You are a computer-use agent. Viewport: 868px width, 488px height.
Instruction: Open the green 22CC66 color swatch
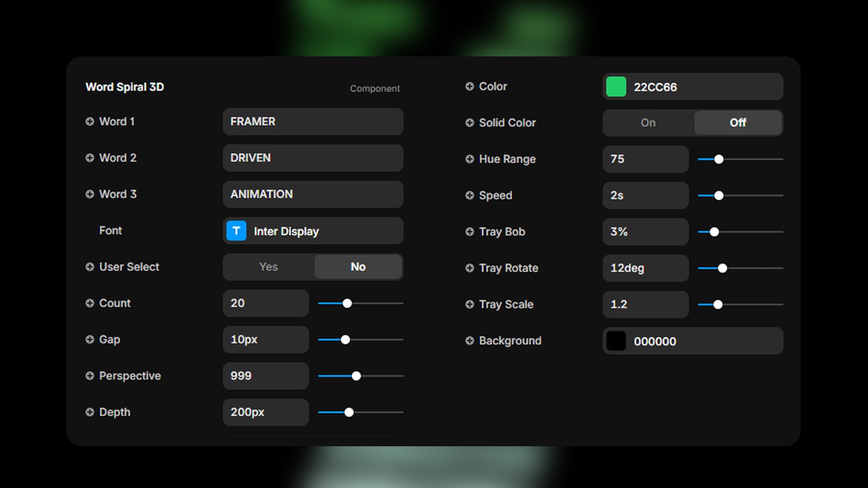[616, 87]
